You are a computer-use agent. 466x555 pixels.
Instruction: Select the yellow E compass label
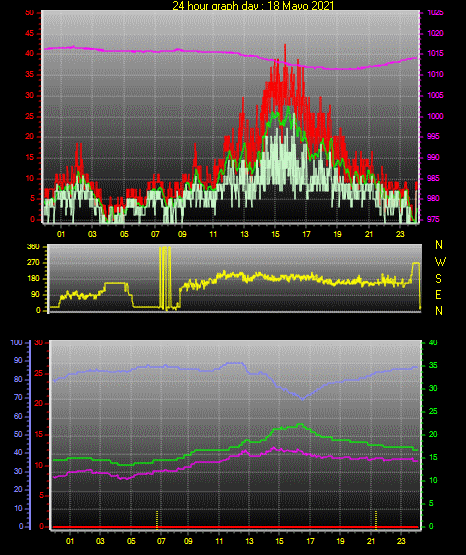pyautogui.click(x=438, y=295)
